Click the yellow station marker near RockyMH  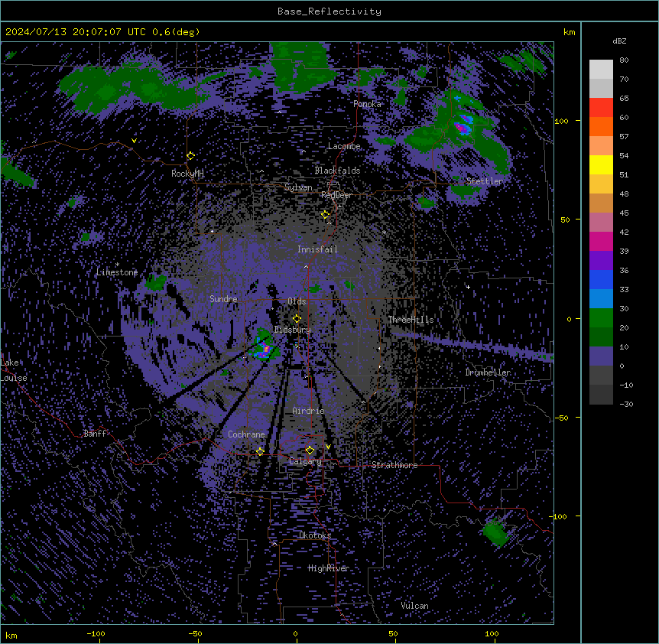coord(190,155)
